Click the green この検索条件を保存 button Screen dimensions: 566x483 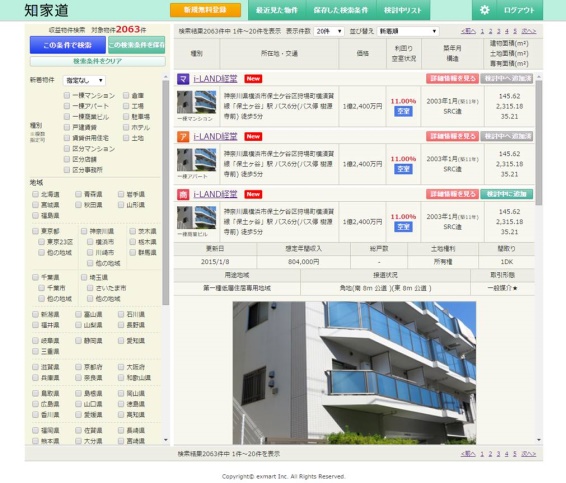(136, 45)
